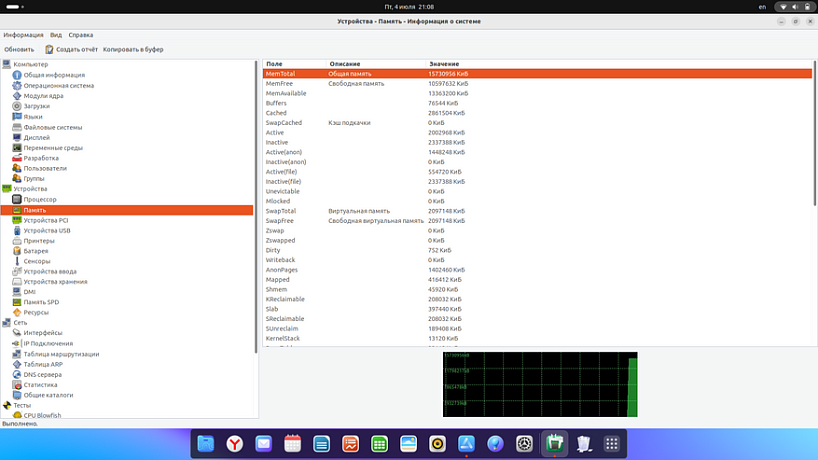Screen dimensions: 818x460
Task: Open Yandex Browser from the dock
Action: point(233,443)
